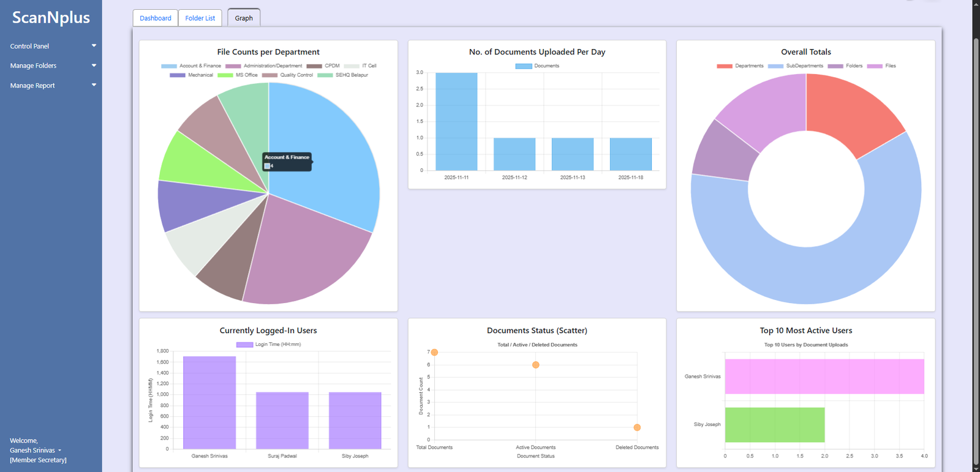The image size is (980, 472).
Task: Click 'File Counts per Department' chart title
Action: click(x=268, y=52)
